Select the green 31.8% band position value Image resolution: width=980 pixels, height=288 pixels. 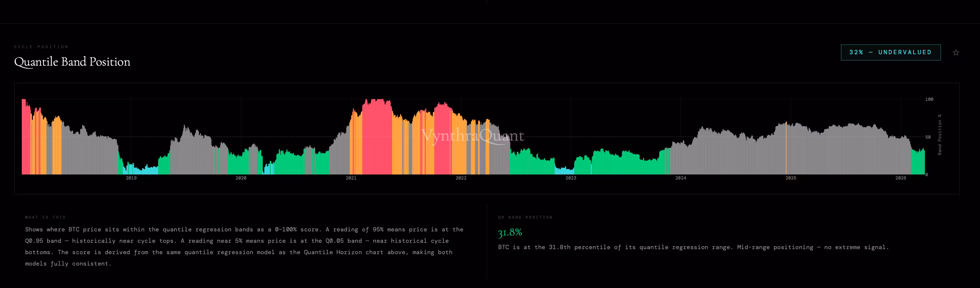[510, 232]
